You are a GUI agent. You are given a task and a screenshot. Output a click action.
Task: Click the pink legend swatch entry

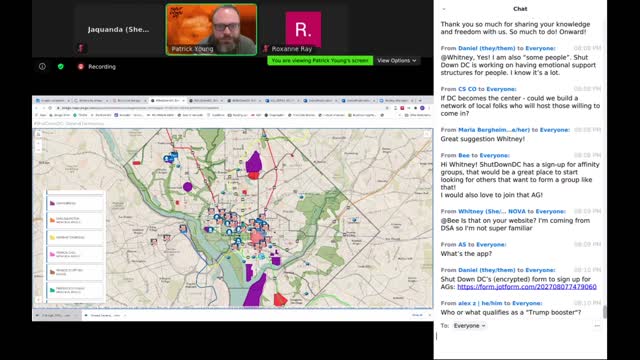coord(75,254)
